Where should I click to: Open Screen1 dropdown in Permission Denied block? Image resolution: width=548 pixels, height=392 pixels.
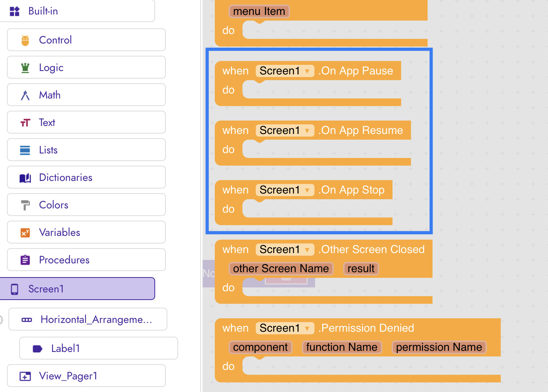285,328
